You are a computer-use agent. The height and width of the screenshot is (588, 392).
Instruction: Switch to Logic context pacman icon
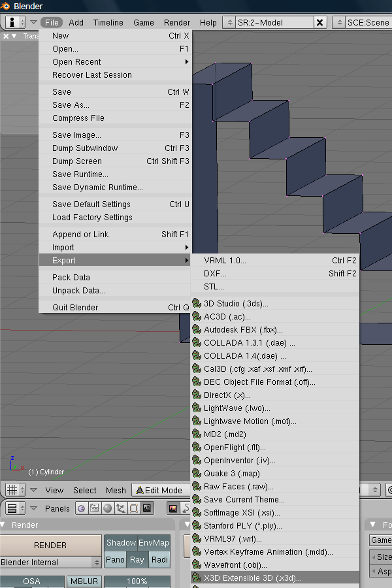coord(82,508)
